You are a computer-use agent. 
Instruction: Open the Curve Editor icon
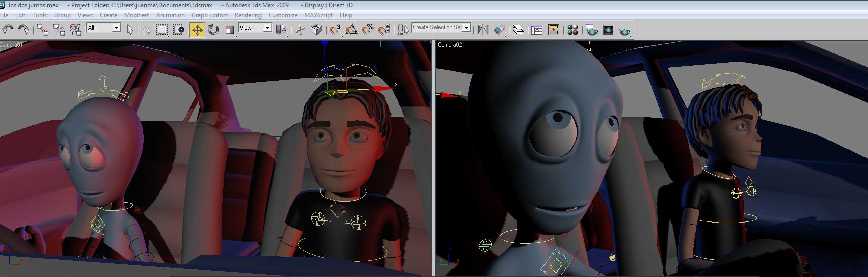click(537, 30)
